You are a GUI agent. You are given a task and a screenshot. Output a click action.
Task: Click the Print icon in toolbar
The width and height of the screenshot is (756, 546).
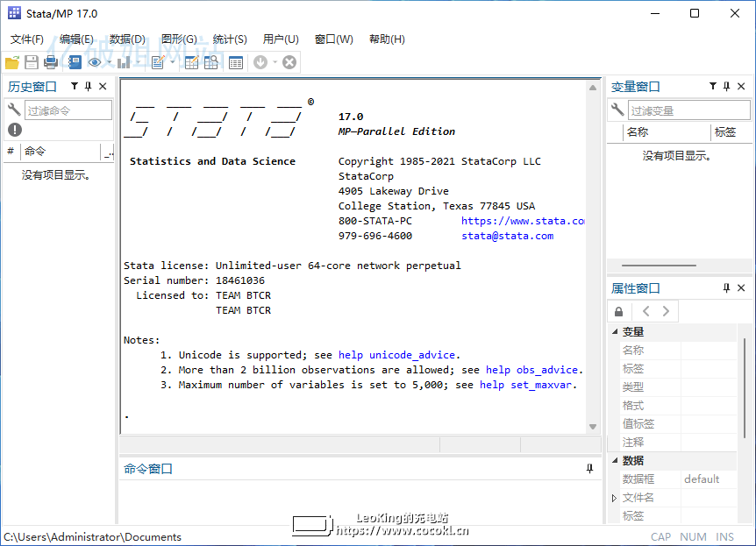click(x=51, y=62)
